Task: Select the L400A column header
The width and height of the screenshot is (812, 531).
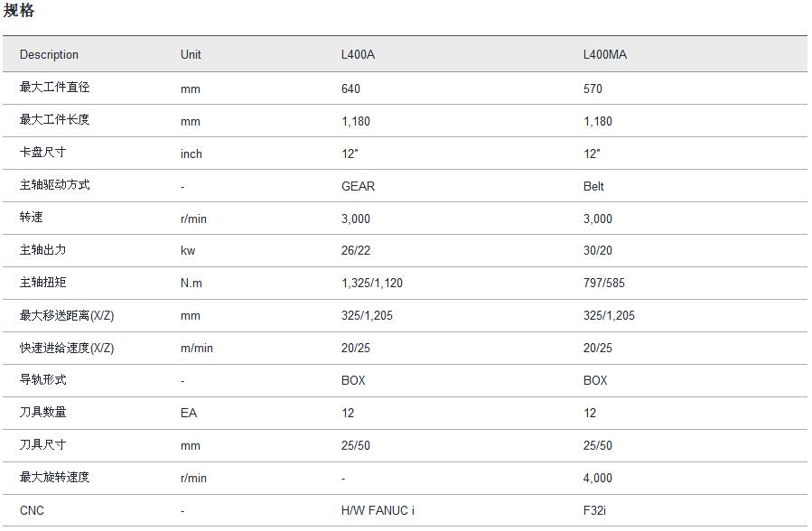Action: (358, 54)
